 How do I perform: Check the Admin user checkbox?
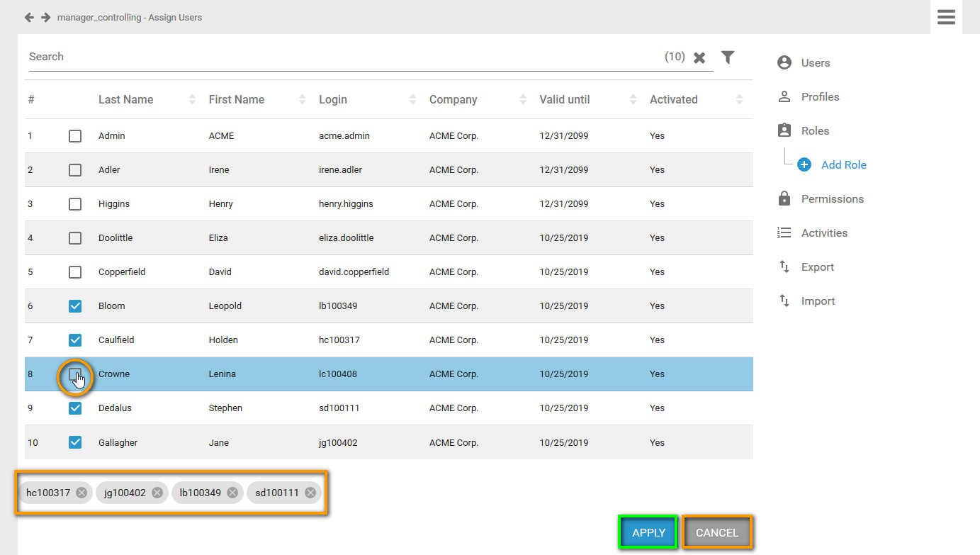pyautogui.click(x=75, y=136)
